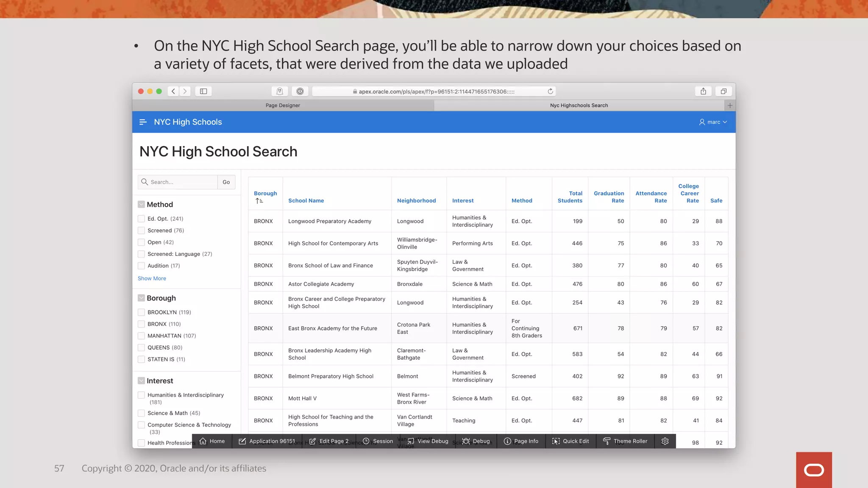Sort by Safe column header
Viewport: 868px width, 488px height.
point(716,201)
